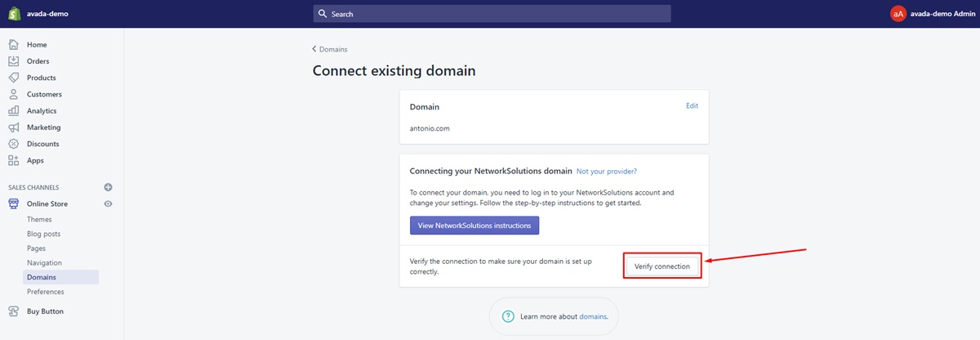Click the Domains breadcrumb link
This screenshot has width=980, height=340.
[x=333, y=50]
